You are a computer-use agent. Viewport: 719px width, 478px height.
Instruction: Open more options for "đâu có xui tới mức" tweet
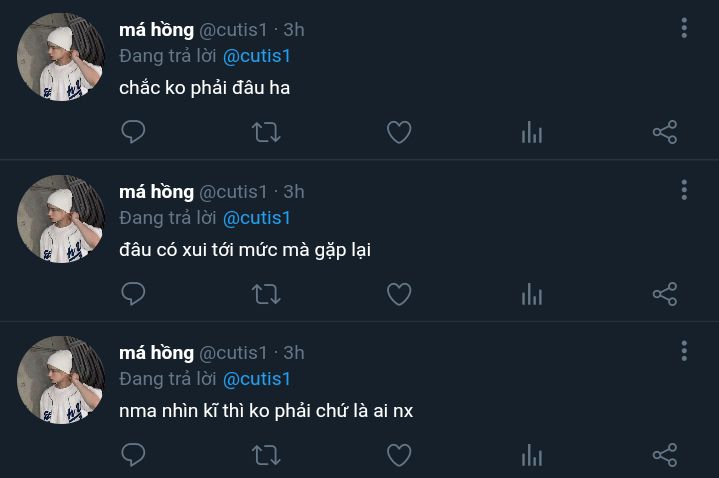[684, 189]
